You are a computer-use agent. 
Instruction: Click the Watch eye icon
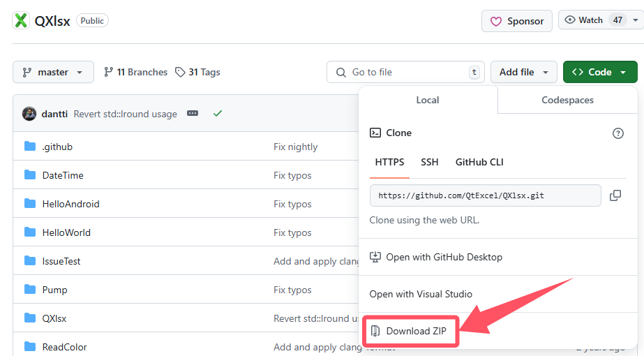pos(569,20)
